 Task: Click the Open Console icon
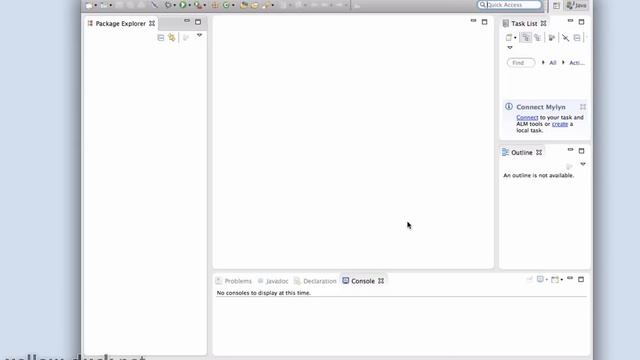[555, 280]
